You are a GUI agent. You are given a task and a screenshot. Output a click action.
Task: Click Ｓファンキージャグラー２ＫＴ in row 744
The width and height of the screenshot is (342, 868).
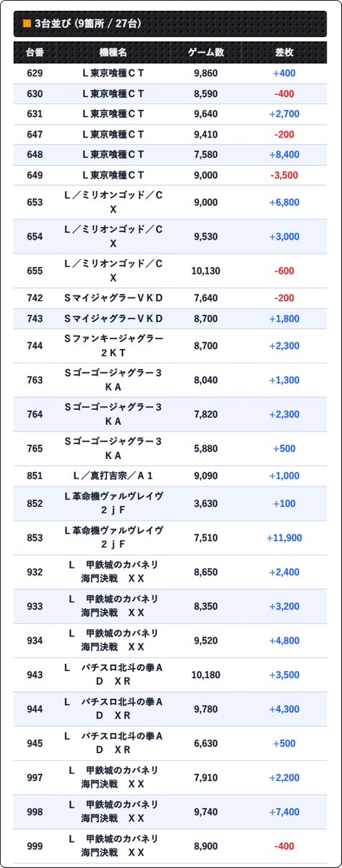(x=114, y=346)
